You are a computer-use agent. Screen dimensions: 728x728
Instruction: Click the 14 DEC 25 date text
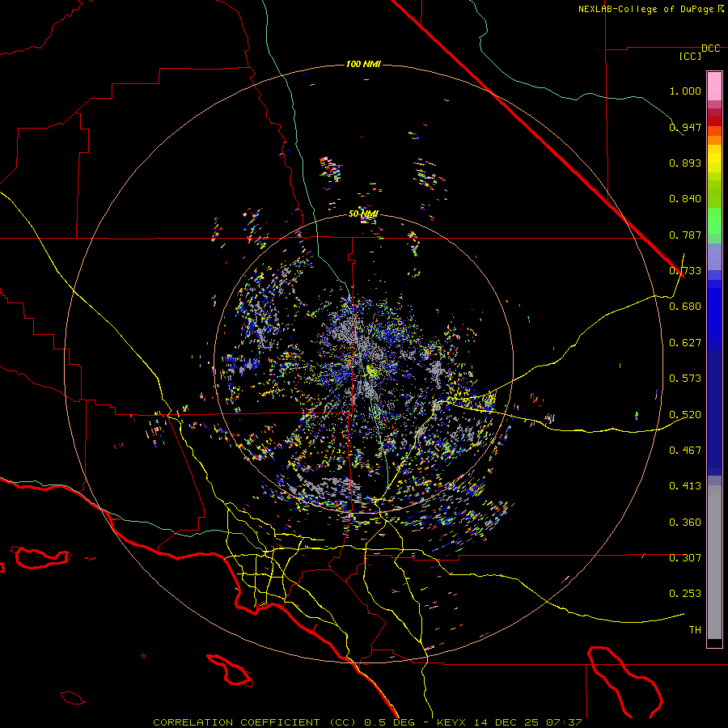click(x=506, y=722)
